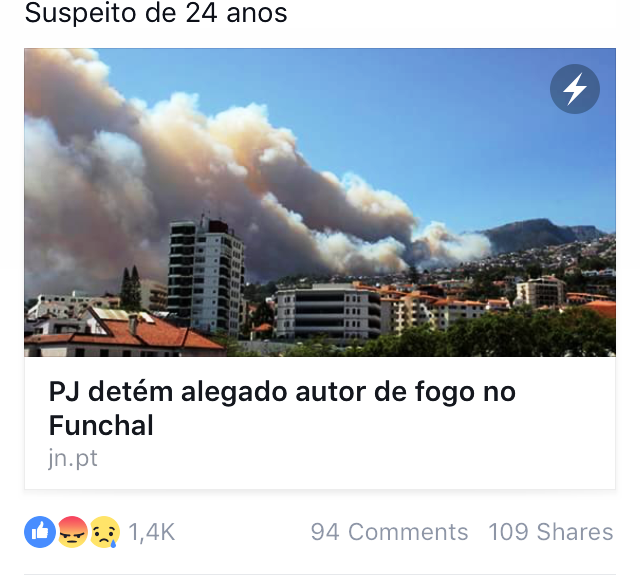640x575 pixels.
Task: Open the Funchal fire article photo
Action: [x=320, y=202]
